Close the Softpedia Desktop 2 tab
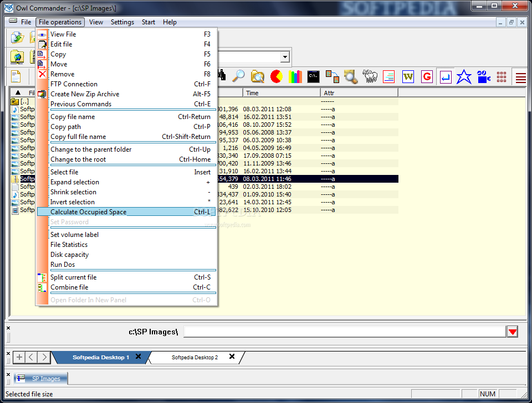Viewport: 532px width, 403px height. (x=232, y=356)
